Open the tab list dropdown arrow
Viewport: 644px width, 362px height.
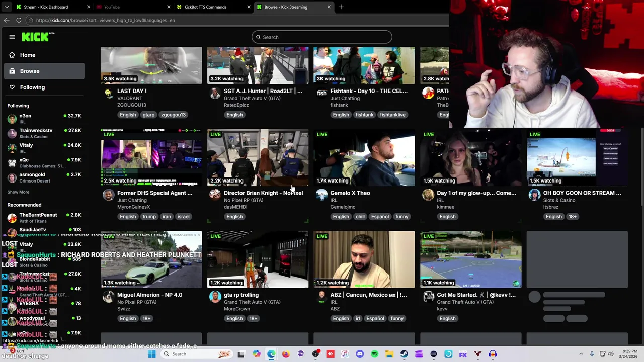pyautogui.click(x=6, y=7)
